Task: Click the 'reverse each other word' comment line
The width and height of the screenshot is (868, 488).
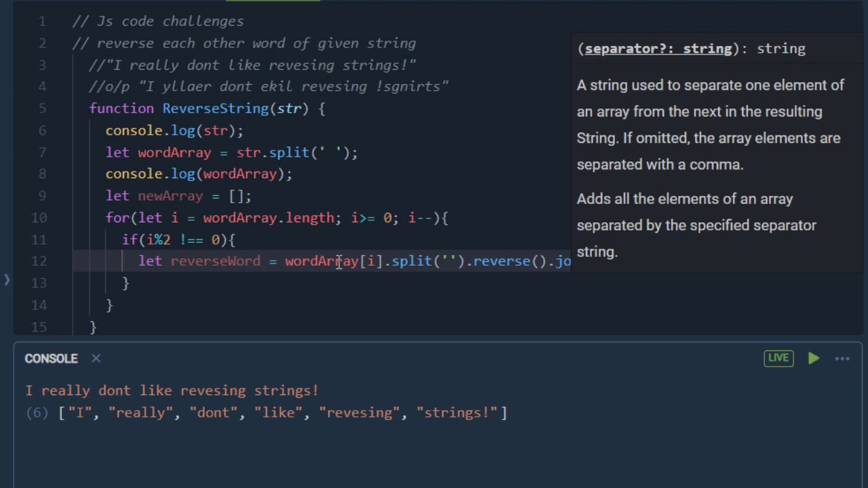Action: (x=244, y=43)
